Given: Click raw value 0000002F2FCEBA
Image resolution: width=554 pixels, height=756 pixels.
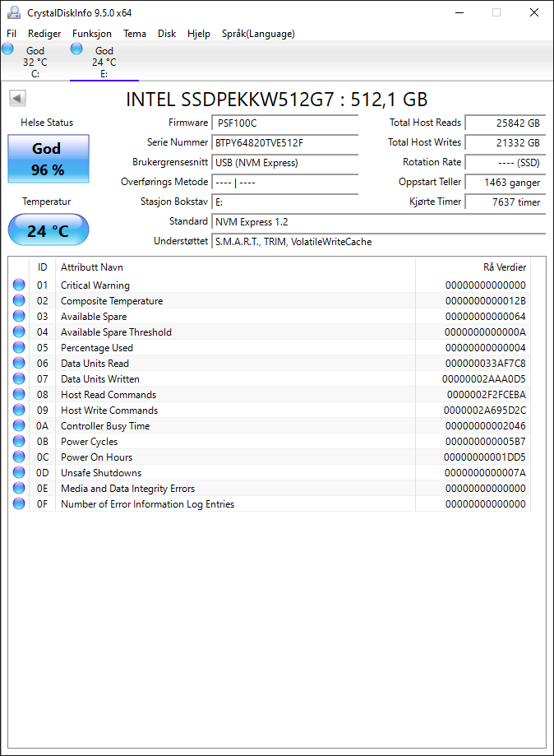Looking at the screenshot, I should point(486,395).
